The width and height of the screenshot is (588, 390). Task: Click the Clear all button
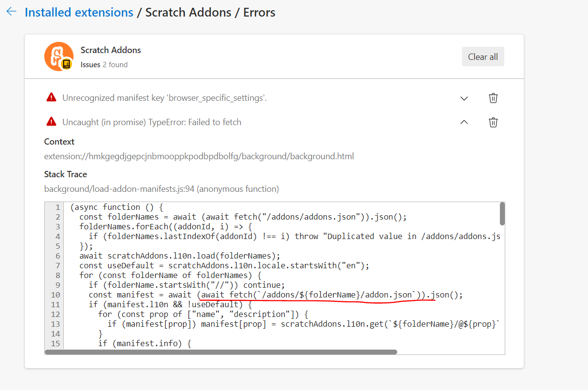(482, 56)
